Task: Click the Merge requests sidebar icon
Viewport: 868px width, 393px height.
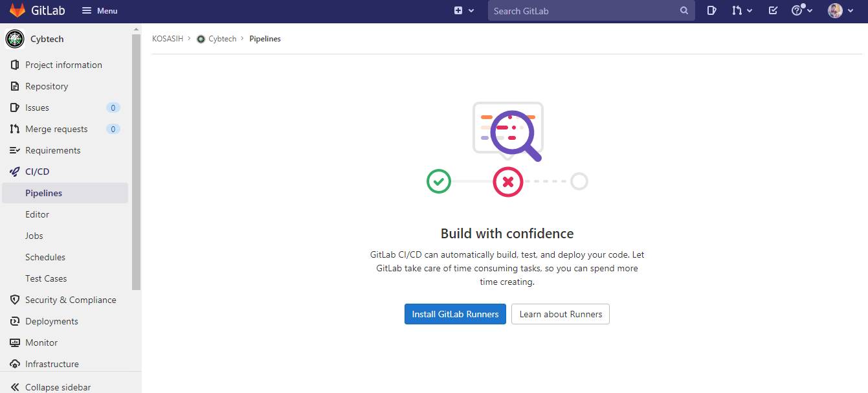Action: click(15, 129)
